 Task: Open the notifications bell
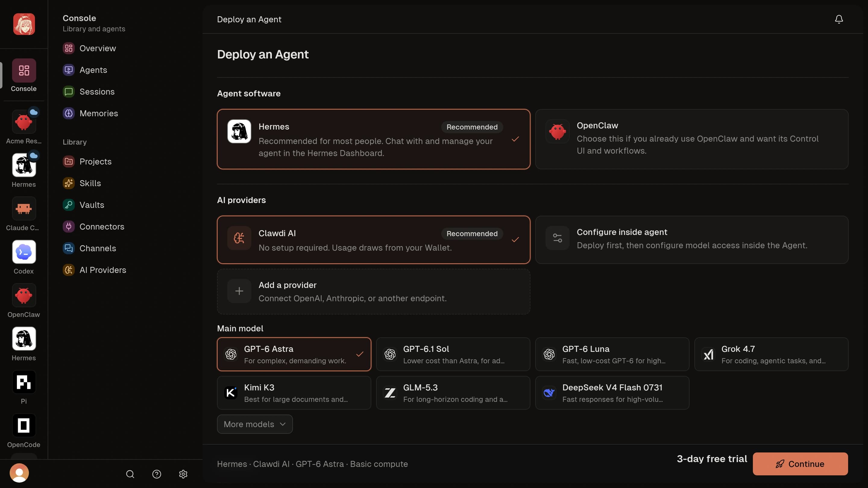point(839,19)
